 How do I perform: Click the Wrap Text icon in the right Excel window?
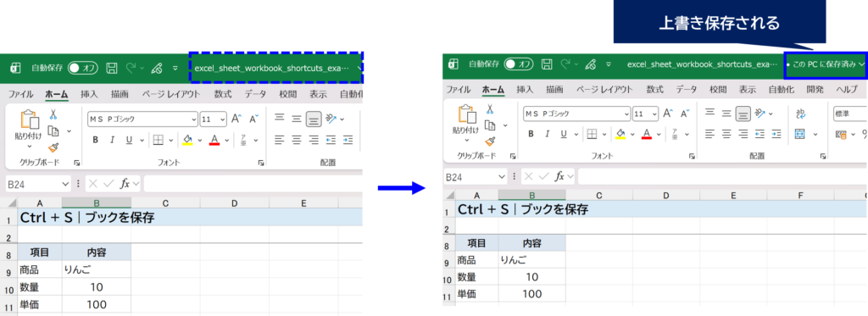800,114
